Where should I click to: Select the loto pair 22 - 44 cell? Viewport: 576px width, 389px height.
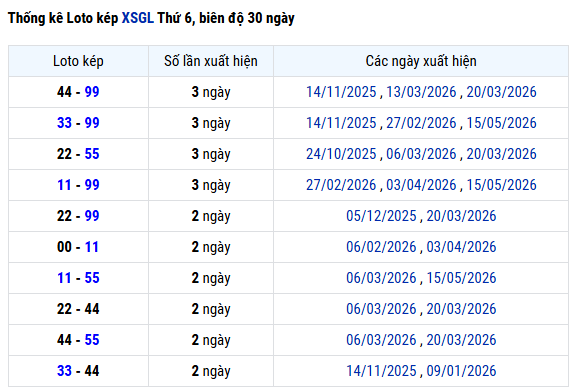(x=78, y=309)
